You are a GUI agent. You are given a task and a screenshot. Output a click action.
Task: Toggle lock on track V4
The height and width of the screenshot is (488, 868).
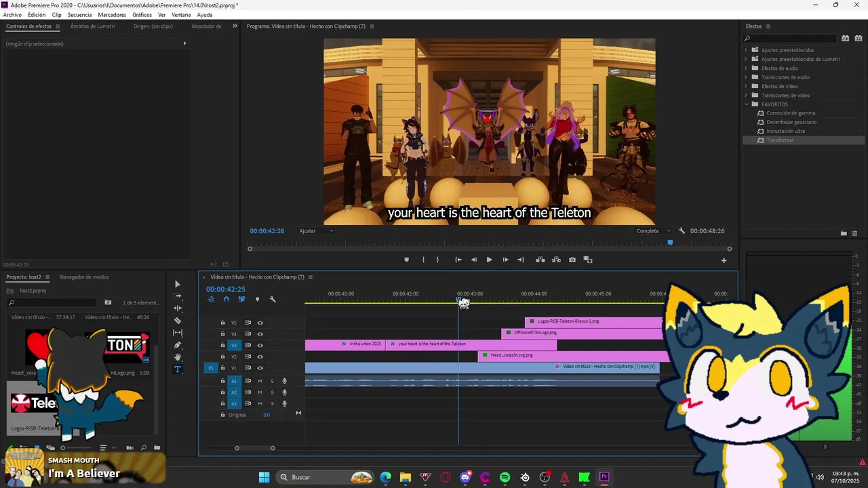click(222, 334)
